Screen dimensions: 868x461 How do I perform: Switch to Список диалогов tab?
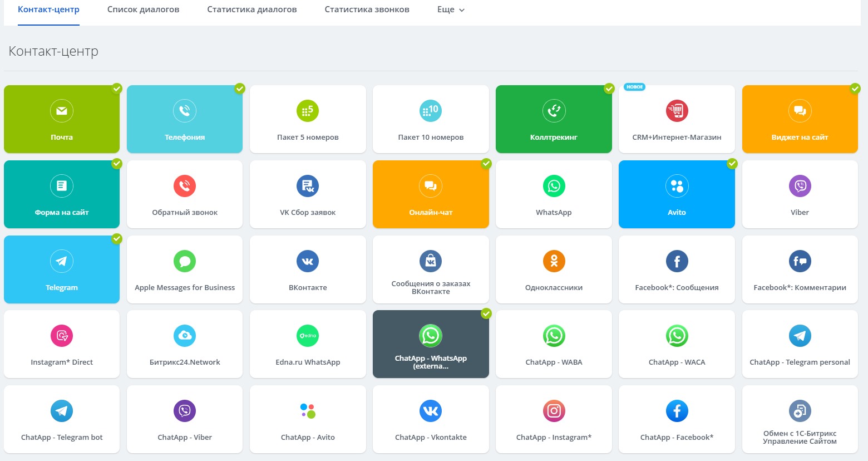tap(143, 9)
